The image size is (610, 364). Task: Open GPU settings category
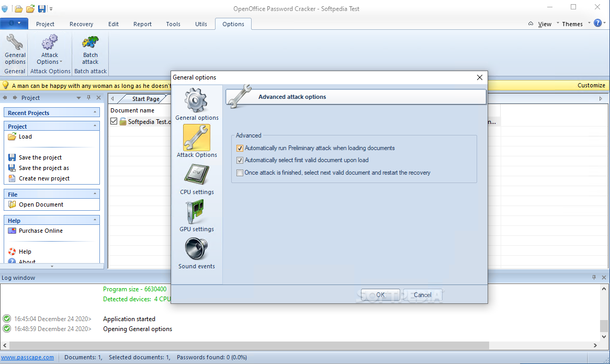pos(197,216)
